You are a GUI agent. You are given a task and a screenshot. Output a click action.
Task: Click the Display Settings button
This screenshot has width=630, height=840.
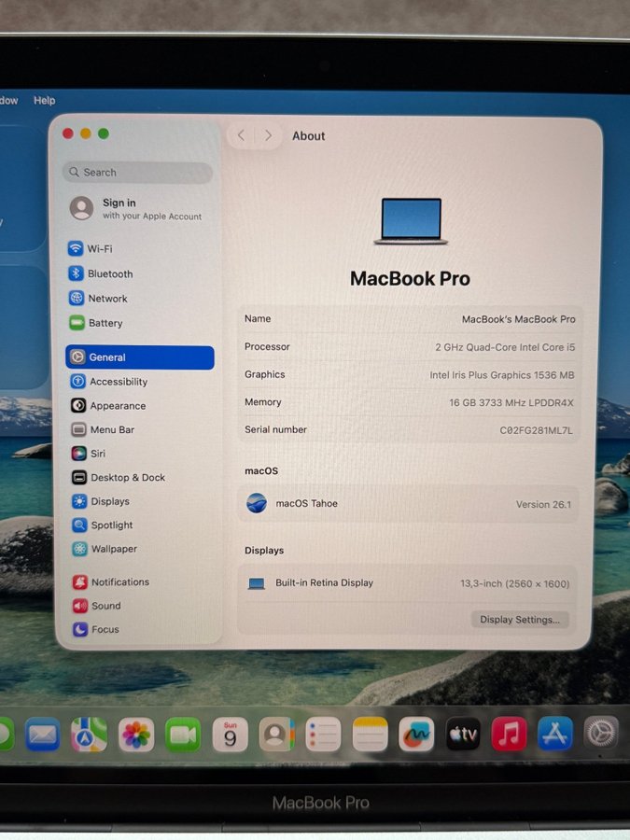[x=519, y=620]
